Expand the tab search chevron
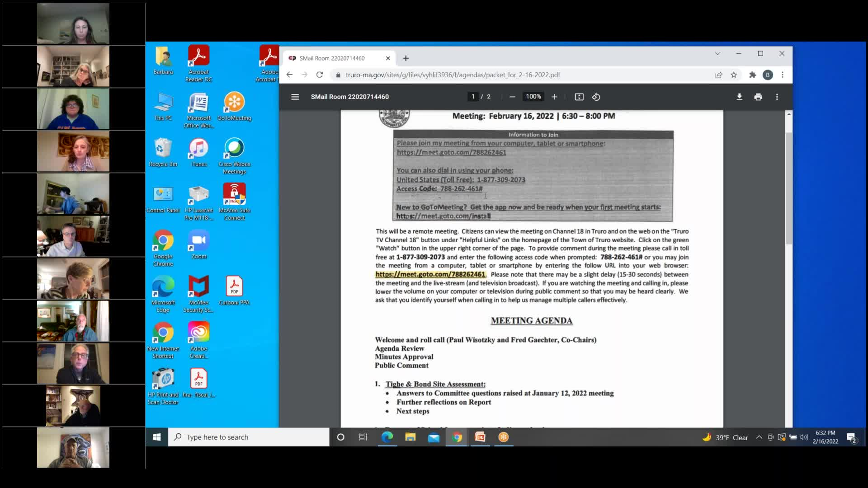This screenshot has height=488, width=868. coord(717,53)
